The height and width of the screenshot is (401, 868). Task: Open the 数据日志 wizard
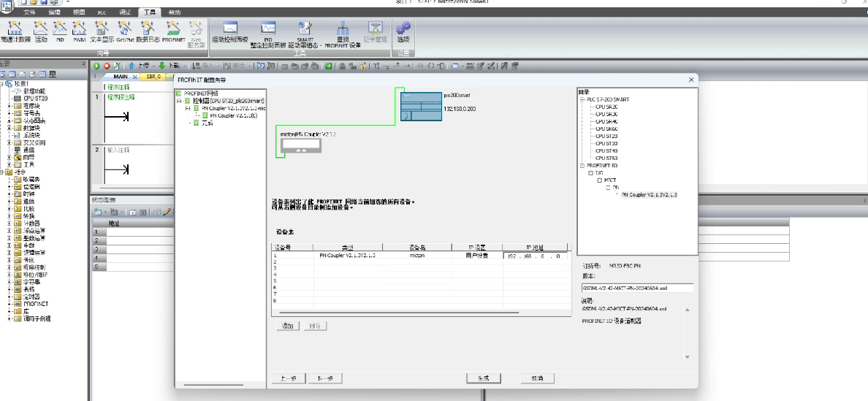click(x=148, y=31)
